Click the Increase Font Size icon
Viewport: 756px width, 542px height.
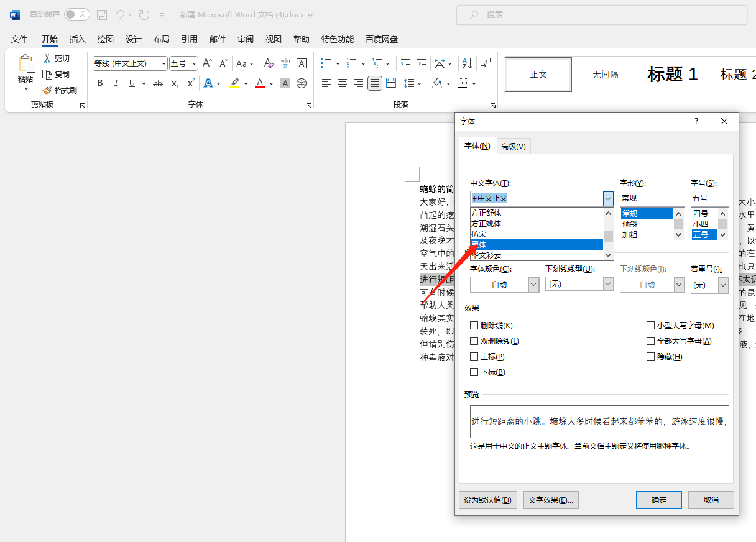206,63
